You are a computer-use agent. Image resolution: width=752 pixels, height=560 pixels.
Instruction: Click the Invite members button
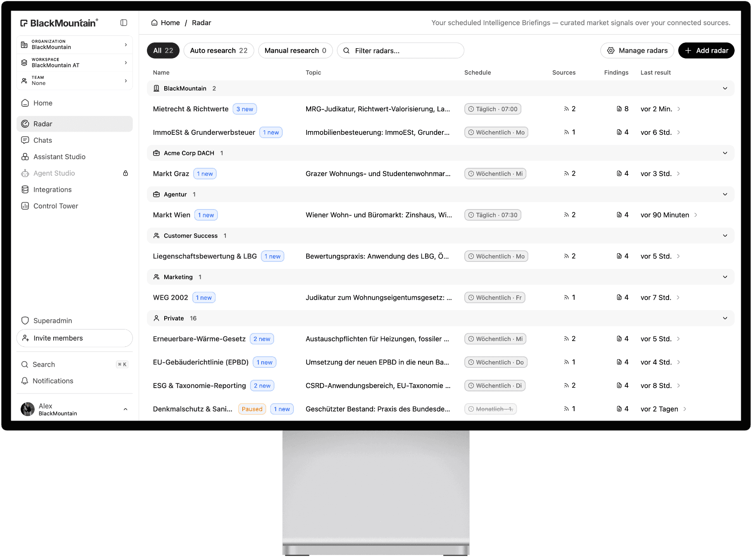(x=75, y=338)
